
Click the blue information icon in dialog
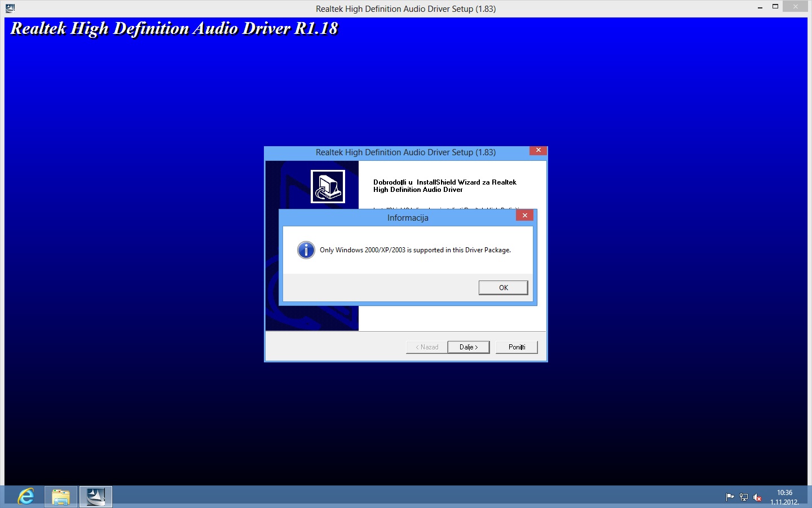306,250
